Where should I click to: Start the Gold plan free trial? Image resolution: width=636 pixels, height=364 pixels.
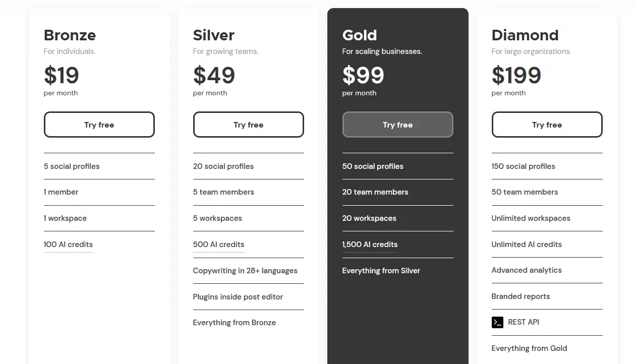397,125
